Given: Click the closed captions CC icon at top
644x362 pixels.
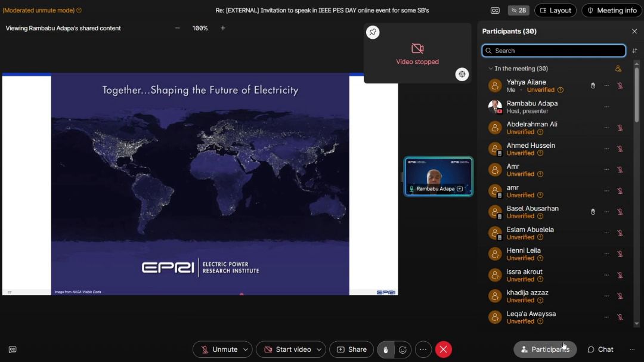Looking at the screenshot, I should 495,10.
